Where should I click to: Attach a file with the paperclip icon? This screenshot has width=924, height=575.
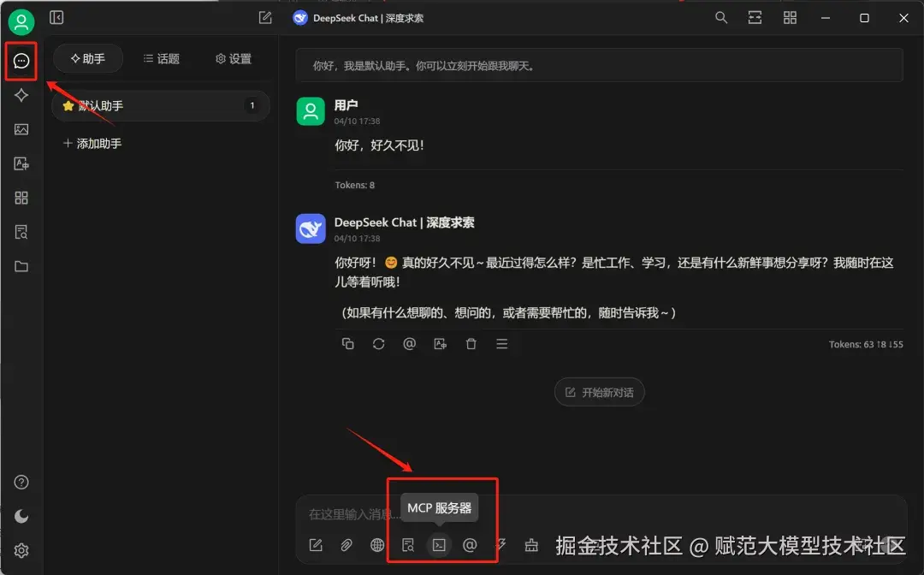coord(346,545)
